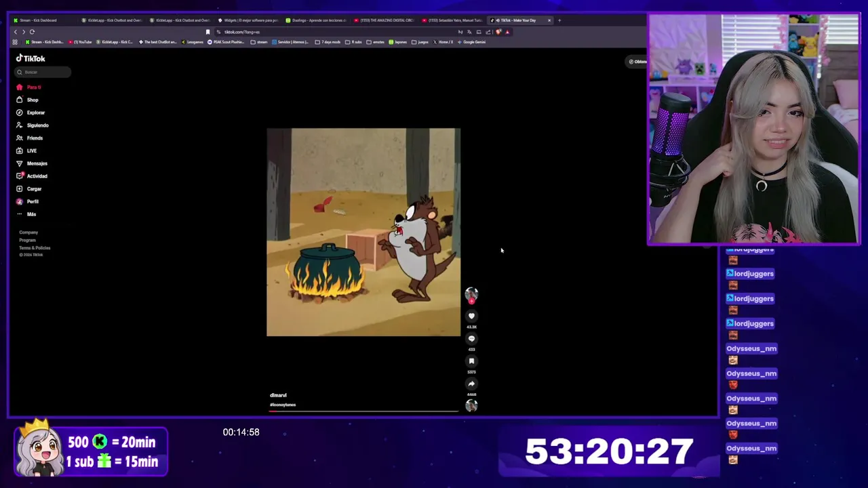Switch to first Kicklet.app tab
The height and width of the screenshot is (488, 868).
point(112,20)
